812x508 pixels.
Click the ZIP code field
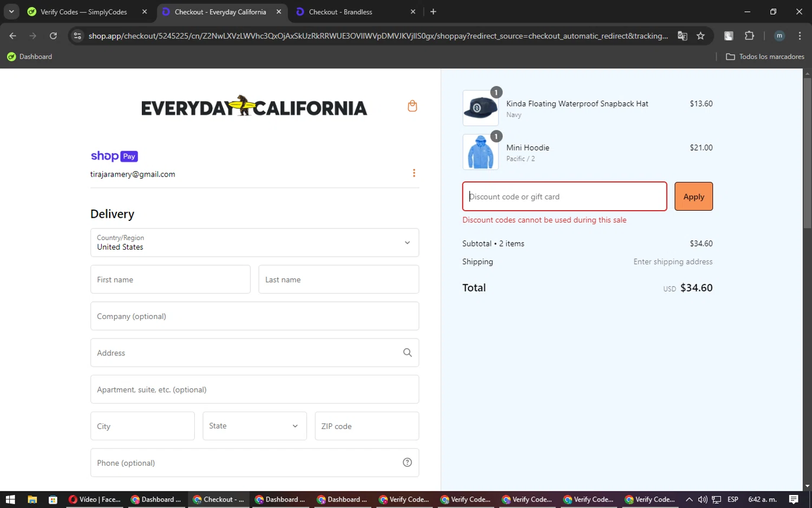(367, 426)
